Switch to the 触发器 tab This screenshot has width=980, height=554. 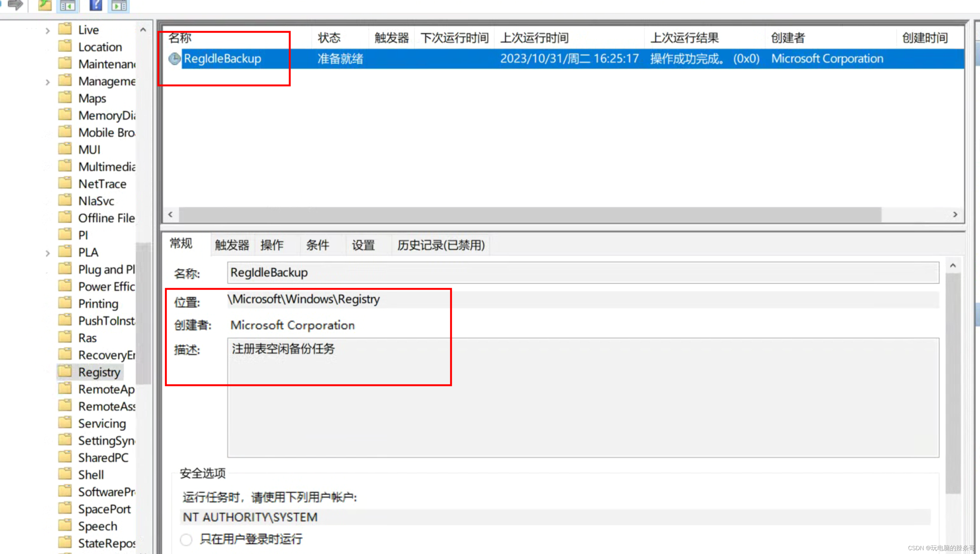point(232,245)
